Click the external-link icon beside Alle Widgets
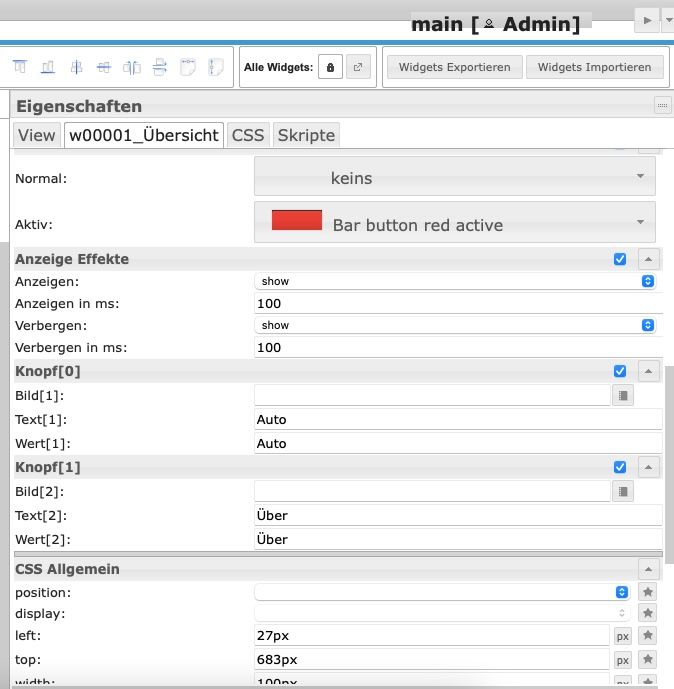Image resolution: width=674 pixels, height=689 pixels. [358, 67]
